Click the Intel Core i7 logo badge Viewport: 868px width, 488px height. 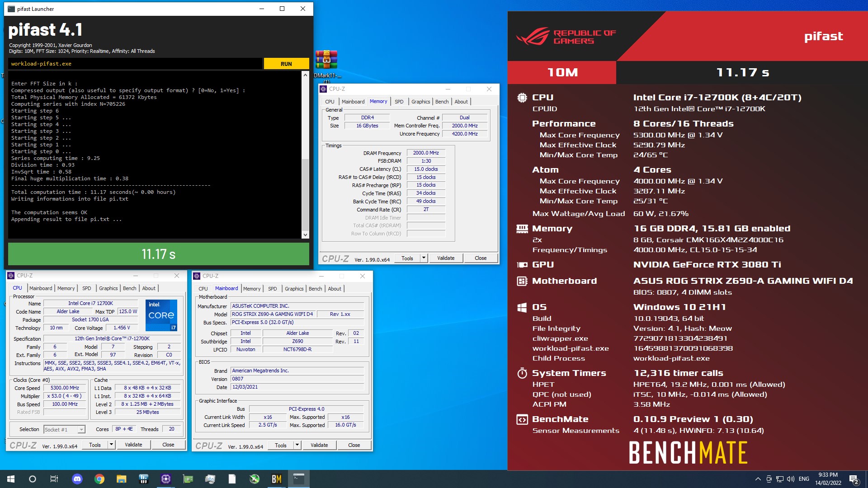coord(161,315)
